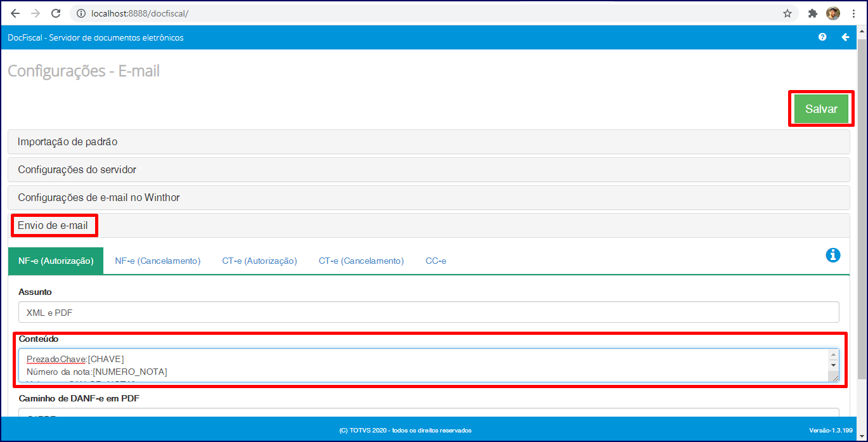The height and width of the screenshot is (442, 868).
Task: Click the Conteúdo textarea resize handle
Action: (834, 377)
